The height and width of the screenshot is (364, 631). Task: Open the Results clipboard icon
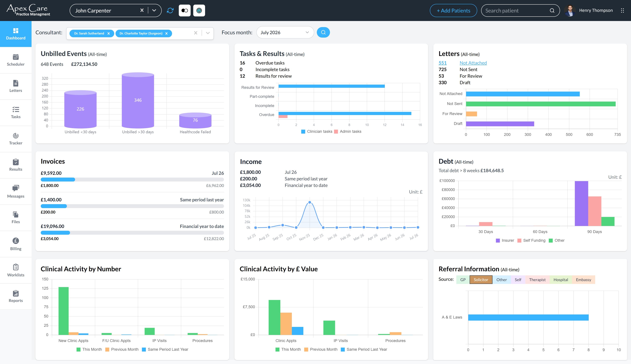[15, 162]
